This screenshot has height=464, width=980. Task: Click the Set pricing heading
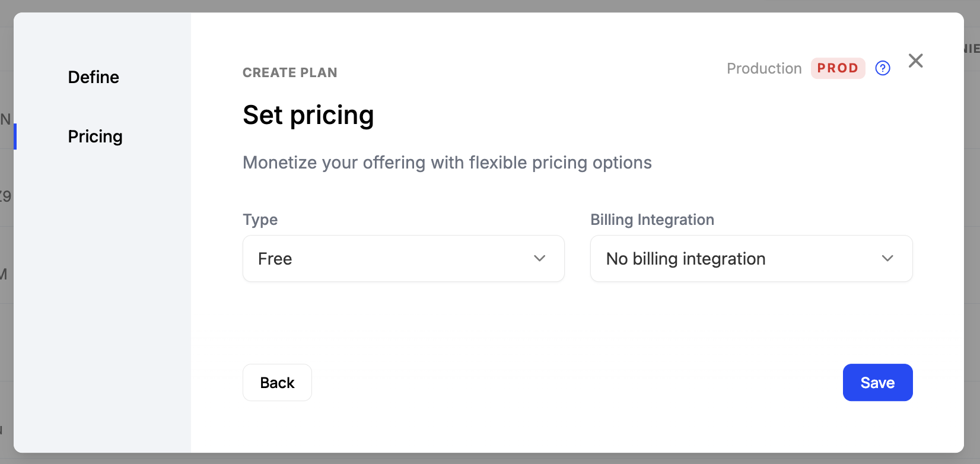[x=308, y=115]
